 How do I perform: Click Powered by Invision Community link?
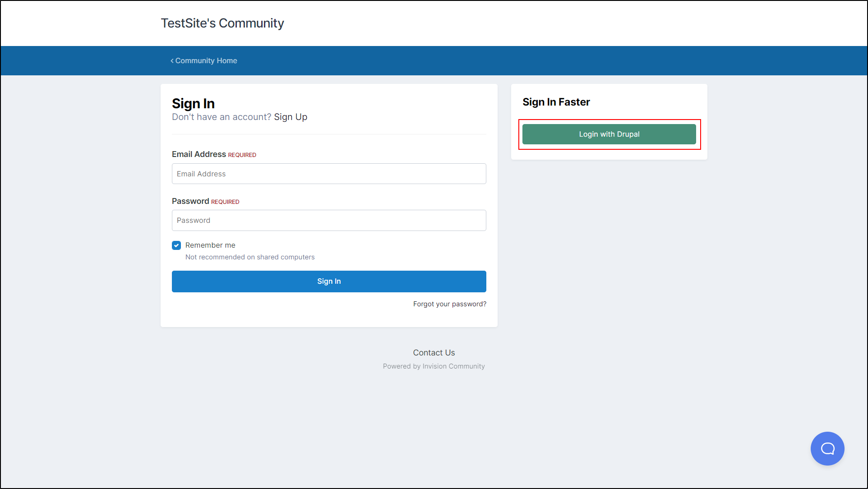pyautogui.click(x=434, y=366)
